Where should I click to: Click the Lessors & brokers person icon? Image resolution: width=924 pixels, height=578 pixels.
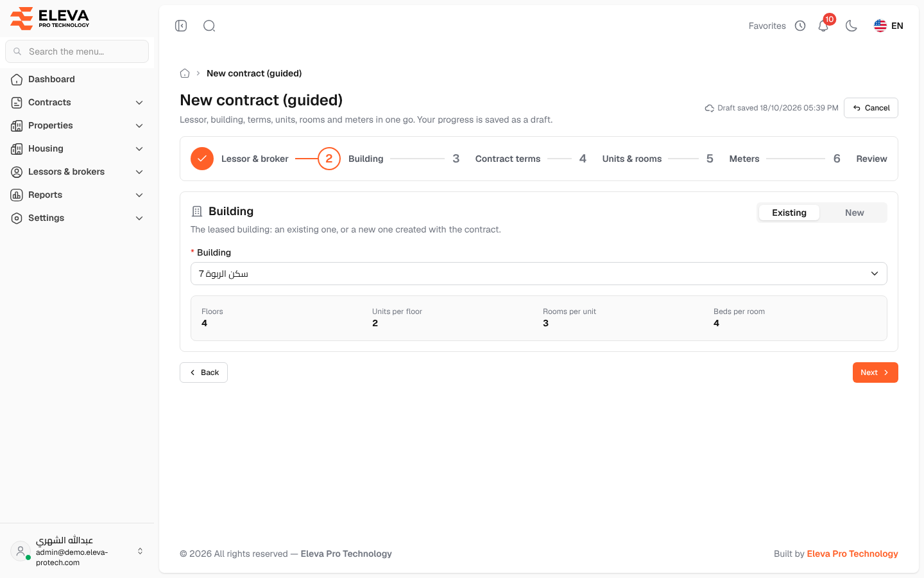point(17,172)
